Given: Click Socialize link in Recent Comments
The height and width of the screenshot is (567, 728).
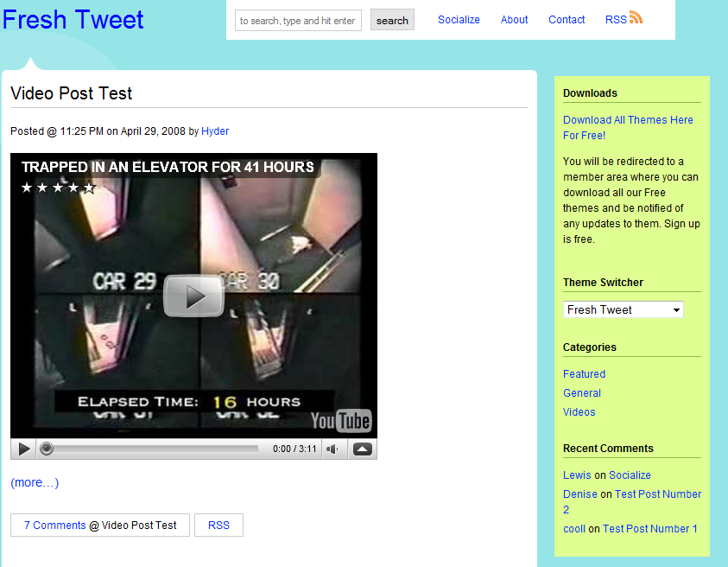Looking at the screenshot, I should (x=630, y=475).
